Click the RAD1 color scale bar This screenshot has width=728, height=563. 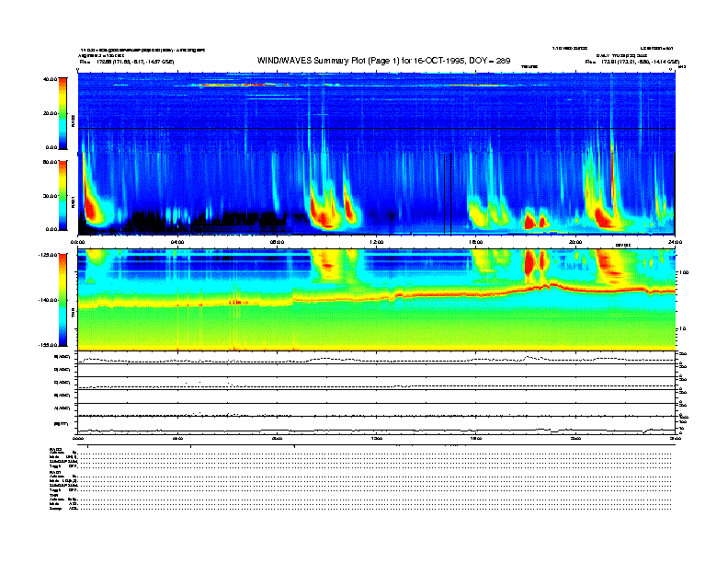(63, 196)
